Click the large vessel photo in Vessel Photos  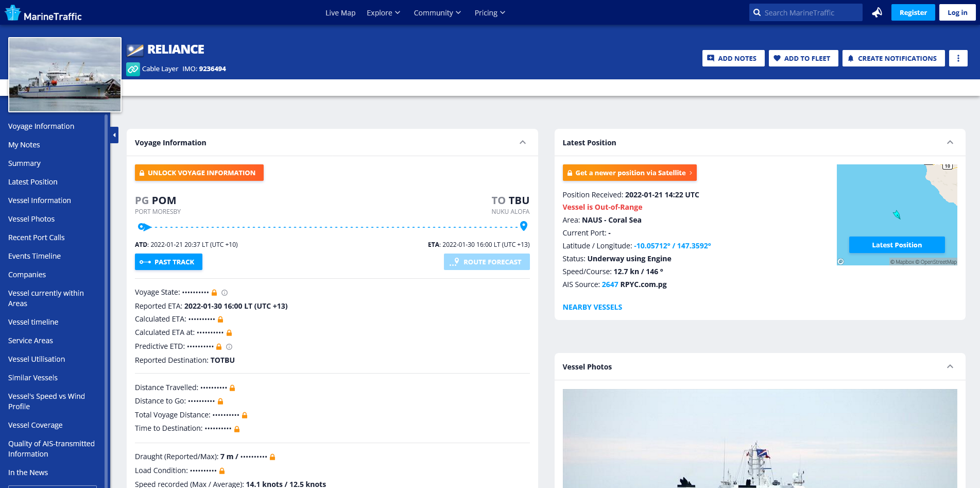pyautogui.click(x=760, y=439)
